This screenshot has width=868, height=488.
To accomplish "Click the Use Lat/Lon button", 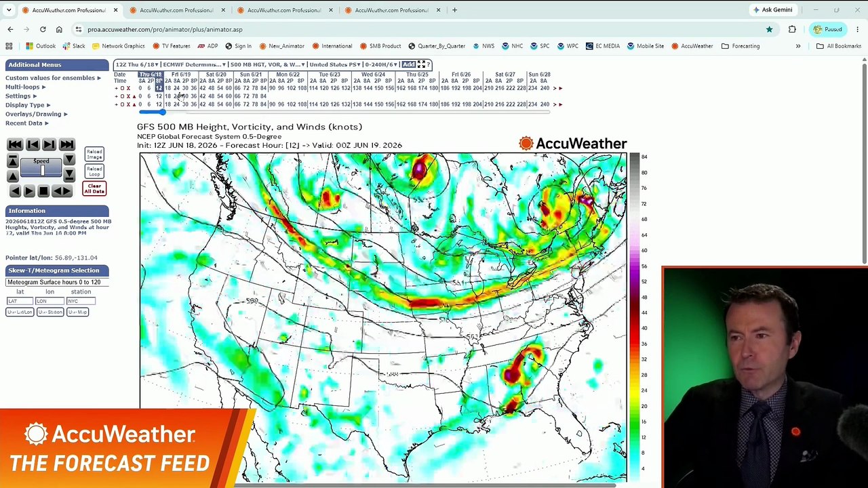I will click(x=20, y=312).
